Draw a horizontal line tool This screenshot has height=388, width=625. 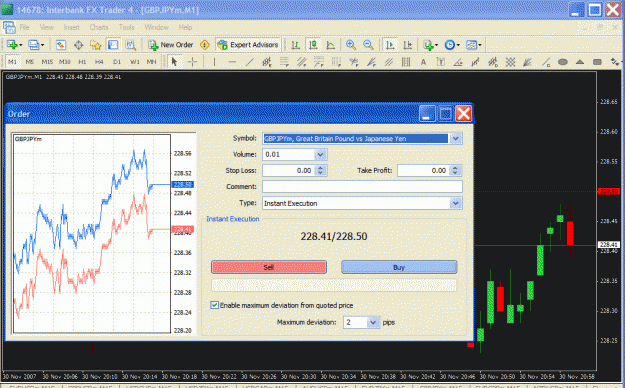click(x=232, y=62)
